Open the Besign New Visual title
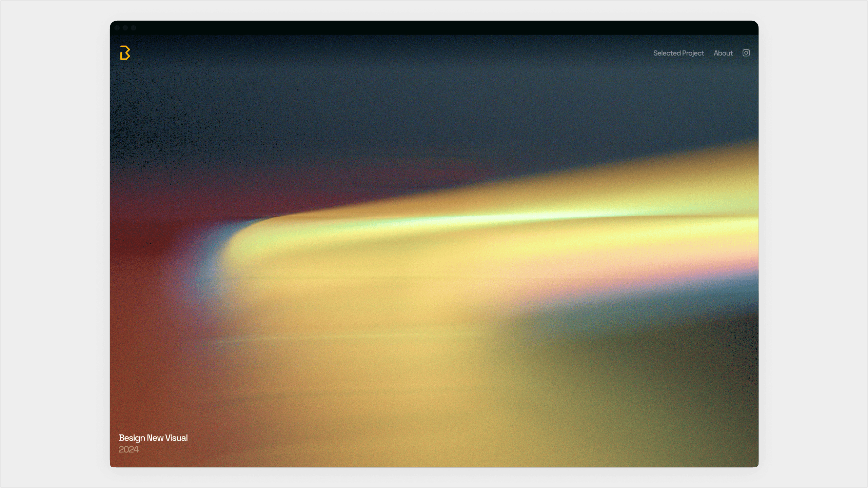 (x=153, y=438)
